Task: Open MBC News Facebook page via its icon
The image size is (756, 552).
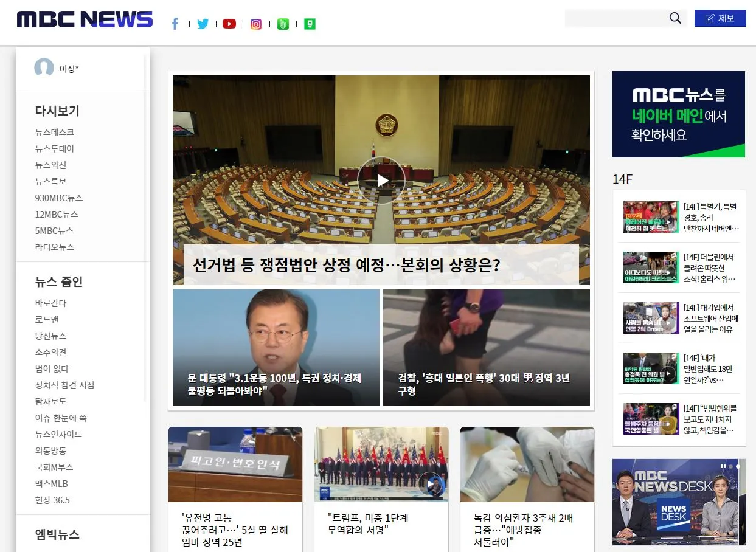Action: coord(175,24)
